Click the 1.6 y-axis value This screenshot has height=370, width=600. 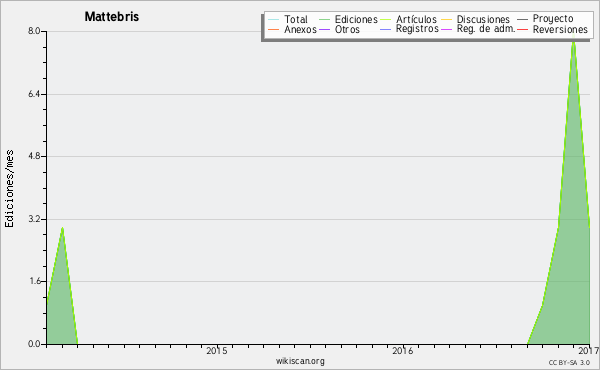tap(34, 281)
